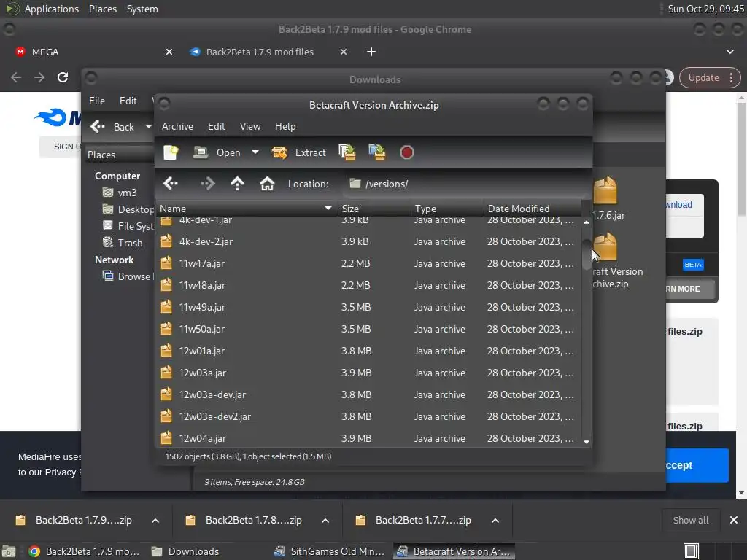Viewport: 747px width, 560px height.
Task: Go up one level in archive
Action: (x=237, y=183)
